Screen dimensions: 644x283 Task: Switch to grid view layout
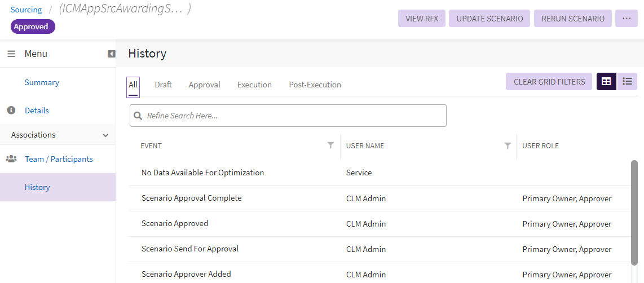[606, 82]
